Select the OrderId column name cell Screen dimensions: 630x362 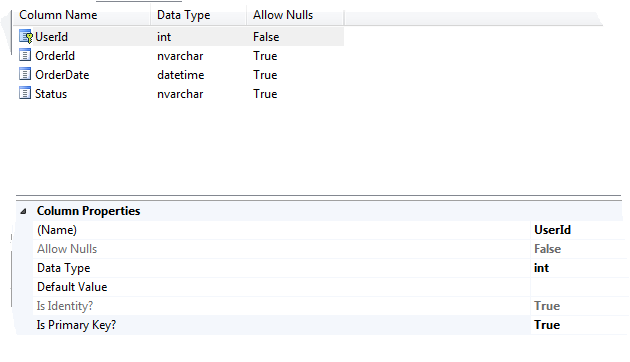point(55,56)
